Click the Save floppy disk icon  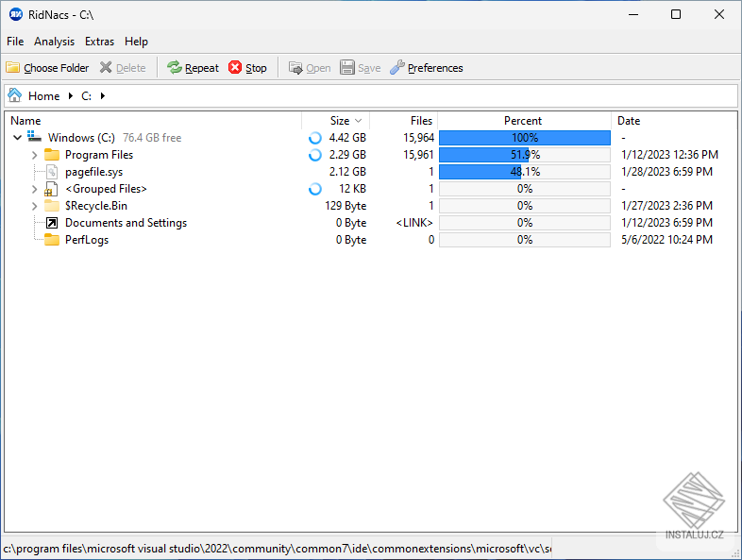click(x=346, y=68)
